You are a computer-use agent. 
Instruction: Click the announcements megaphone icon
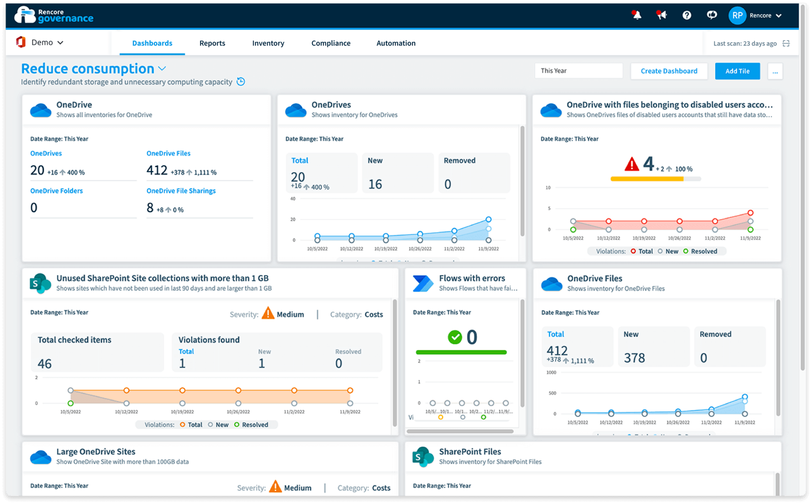click(661, 15)
